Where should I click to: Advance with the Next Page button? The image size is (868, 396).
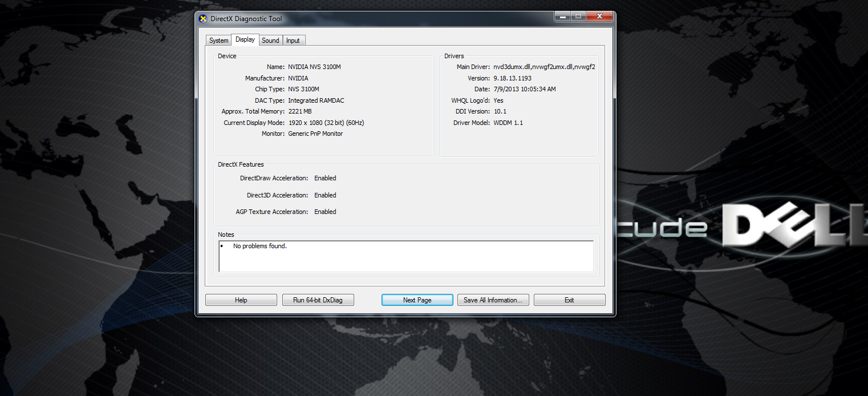pyautogui.click(x=417, y=300)
